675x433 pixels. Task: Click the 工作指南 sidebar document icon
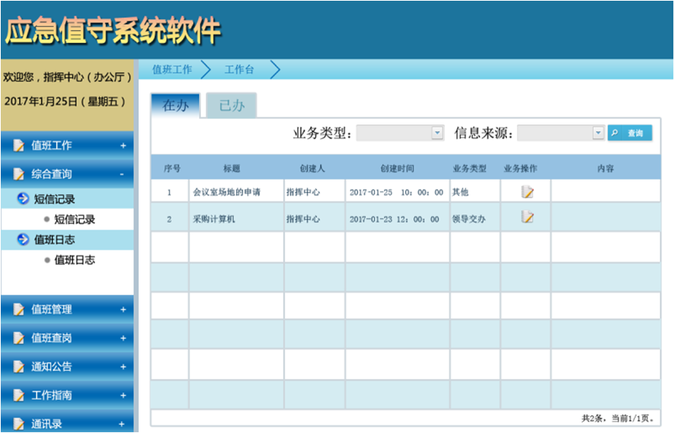pos(19,396)
